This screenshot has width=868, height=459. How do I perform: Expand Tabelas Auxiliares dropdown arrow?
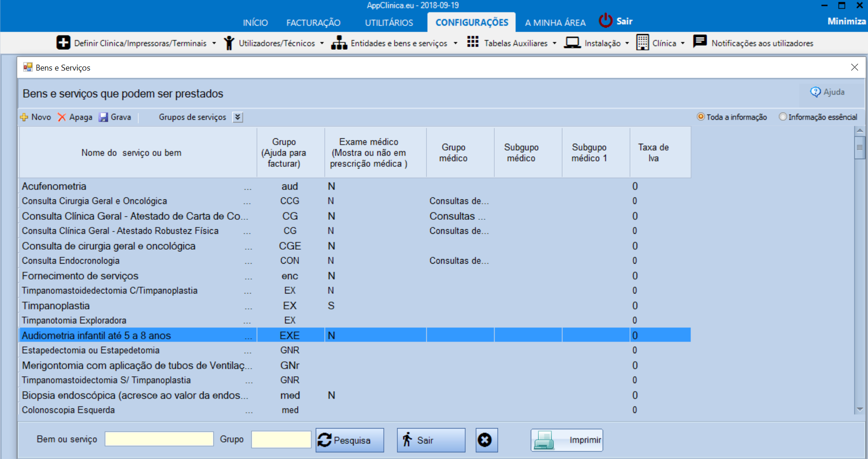554,43
